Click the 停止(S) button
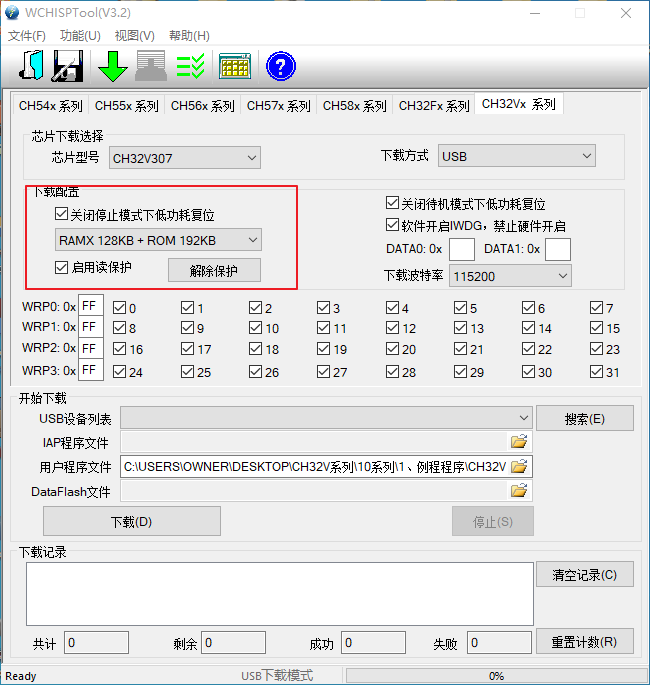The image size is (650, 685). click(493, 521)
